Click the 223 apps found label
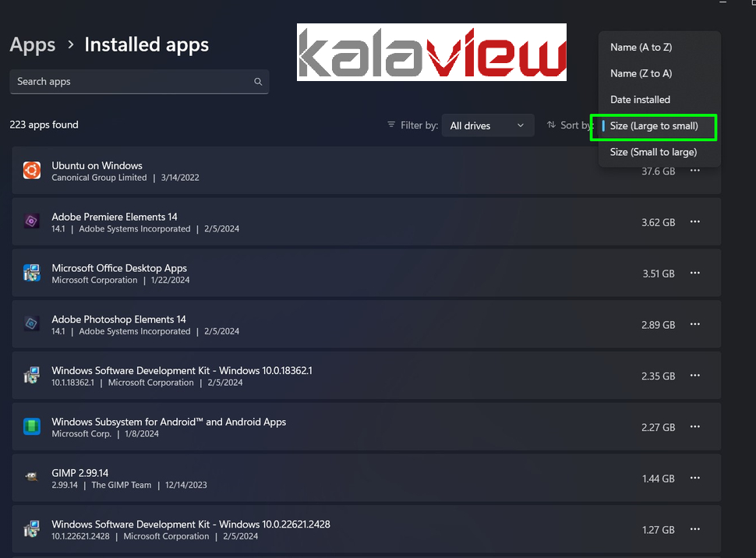Image resolution: width=756 pixels, height=558 pixels. [44, 125]
